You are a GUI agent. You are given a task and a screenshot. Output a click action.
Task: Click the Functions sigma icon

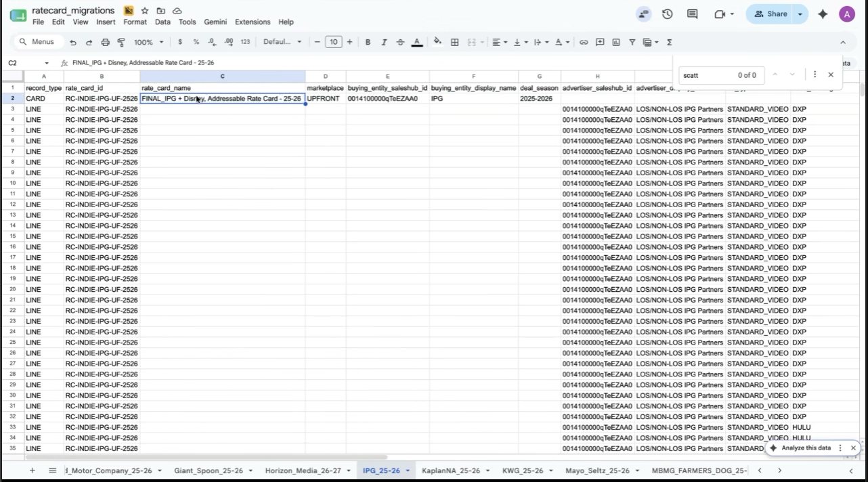coord(669,42)
